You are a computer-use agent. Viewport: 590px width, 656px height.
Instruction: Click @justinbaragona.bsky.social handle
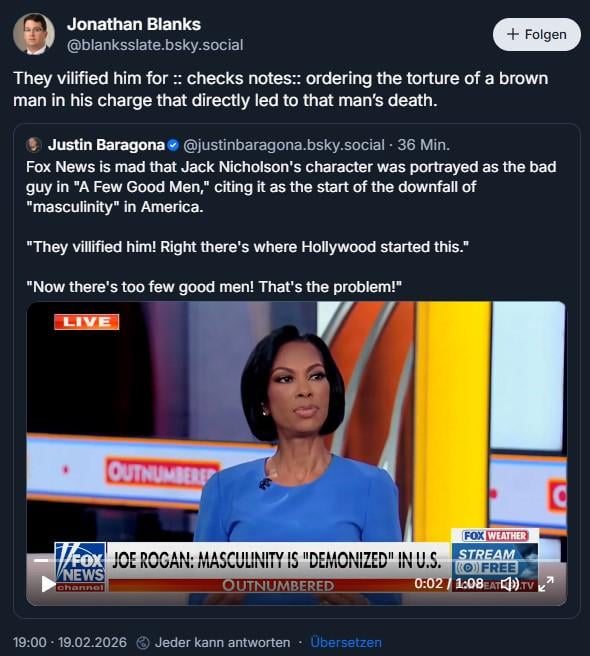click(284, 145)
